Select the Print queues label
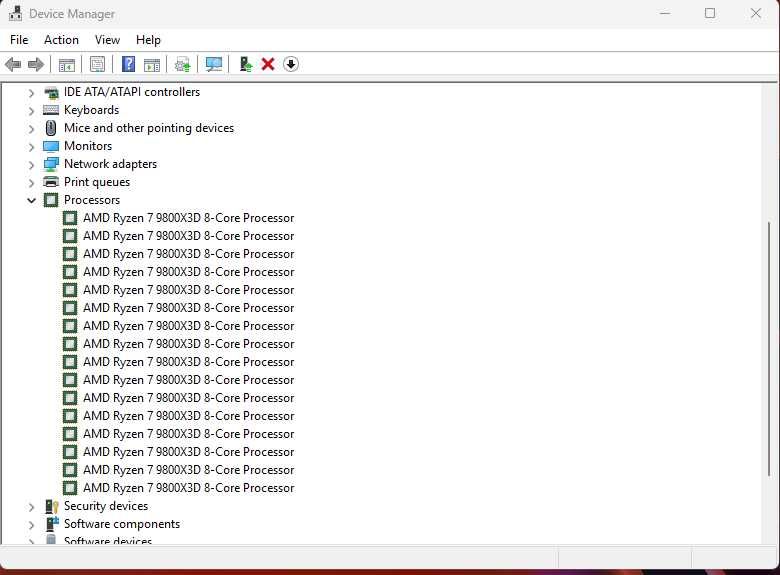 coord(97,182)
